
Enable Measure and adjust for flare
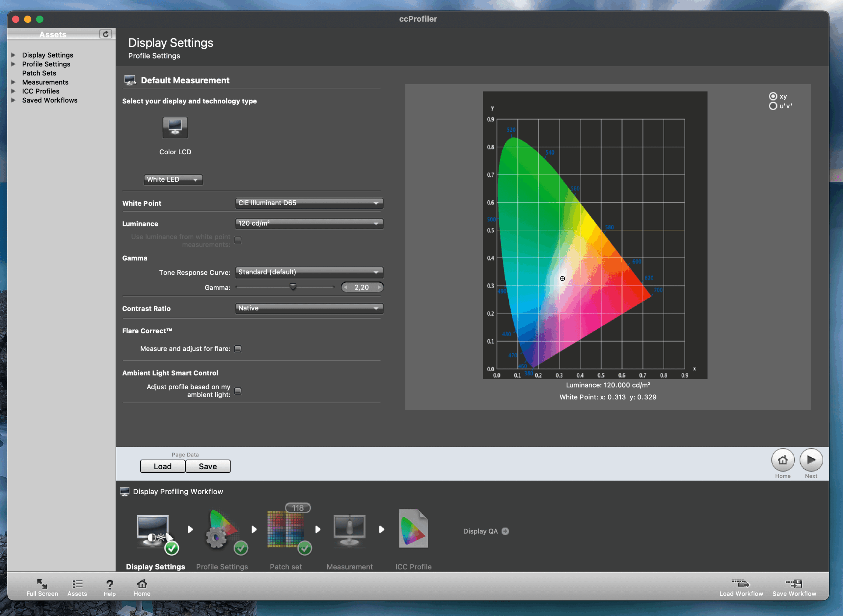(x=238, y=349)
